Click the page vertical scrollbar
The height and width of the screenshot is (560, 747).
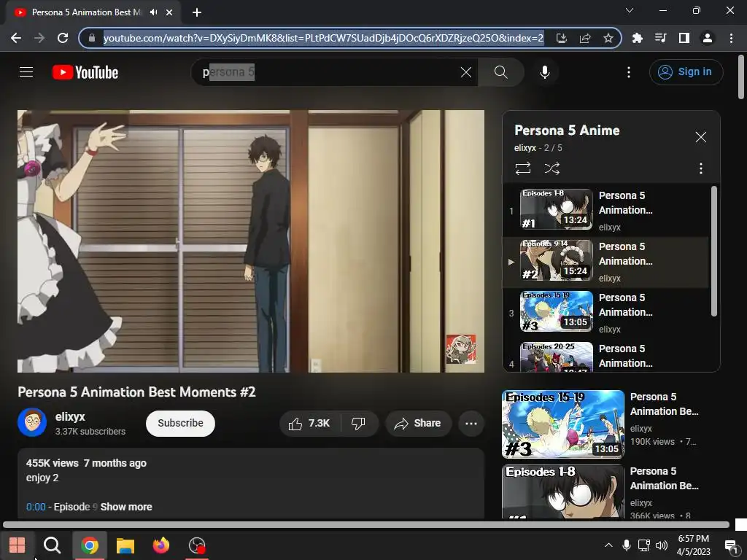(741, 77)
